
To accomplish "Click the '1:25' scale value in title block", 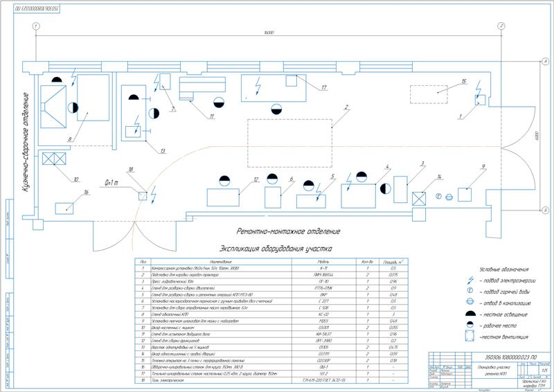I will pos(544,371).
